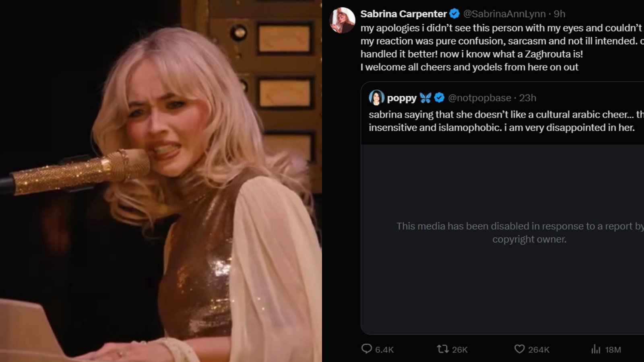Open the @SabrinaAnnLynn handle link
The image size is (644, 362).
tap(504, 14)
